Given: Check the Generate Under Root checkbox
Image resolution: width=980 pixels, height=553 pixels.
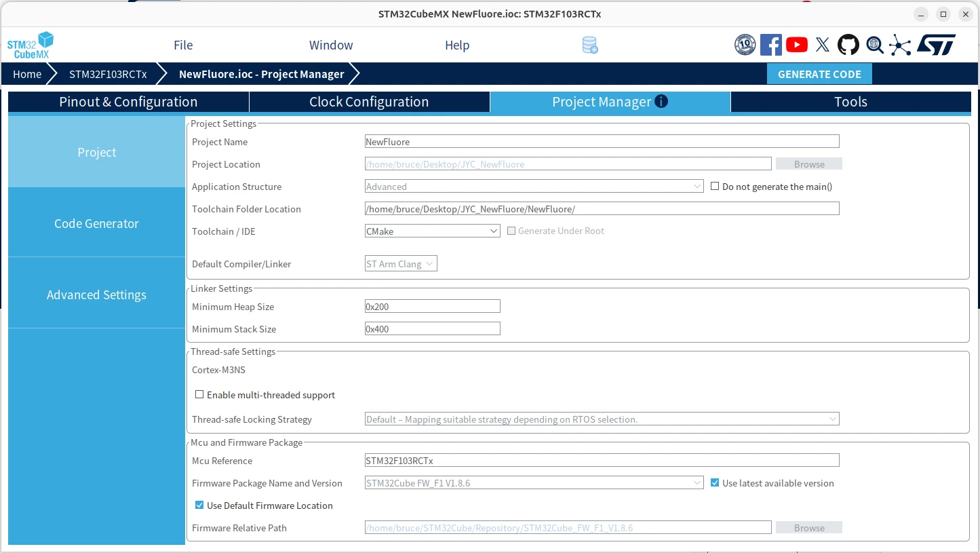Looking at the screenshot, I should pos(511,231).
